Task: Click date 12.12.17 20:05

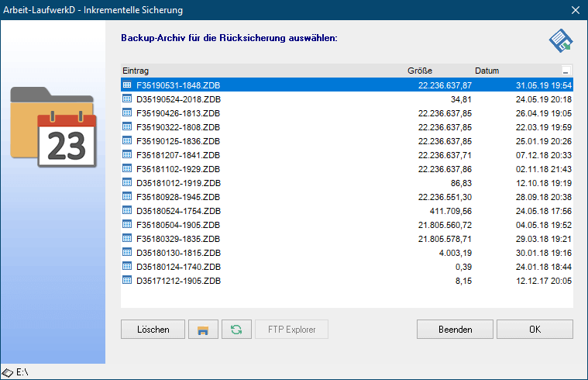Action: [x=544, y=281]
